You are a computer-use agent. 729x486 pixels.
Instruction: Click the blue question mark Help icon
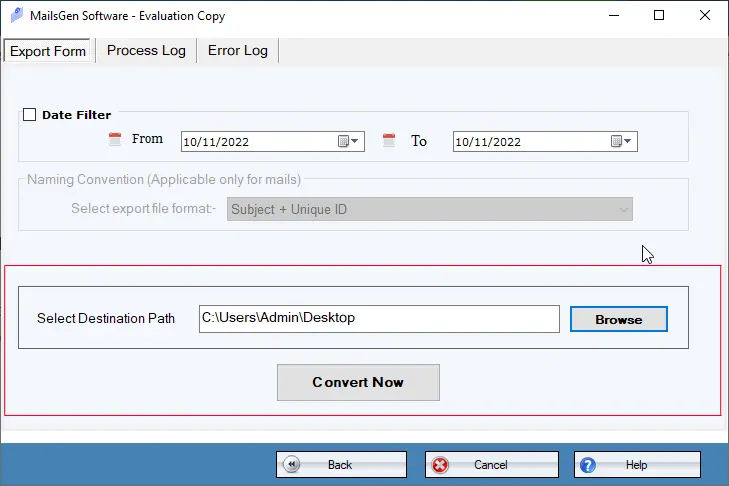point(588,465)
